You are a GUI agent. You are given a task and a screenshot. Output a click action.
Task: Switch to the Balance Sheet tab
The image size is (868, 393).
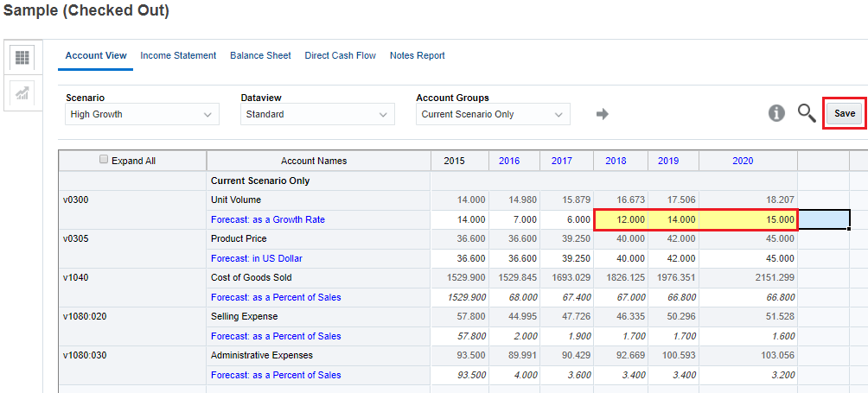point(260,55)
